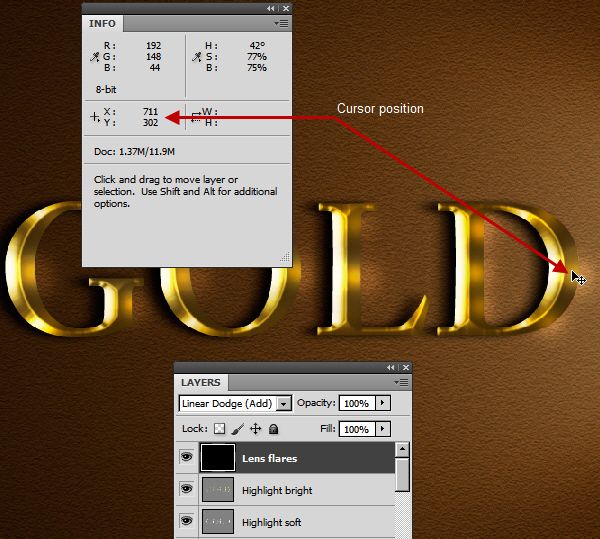The width and height of the screenshot is (600, 539).
Task: Select the Highlight bright layer name
Action: (x=277, y=490)
